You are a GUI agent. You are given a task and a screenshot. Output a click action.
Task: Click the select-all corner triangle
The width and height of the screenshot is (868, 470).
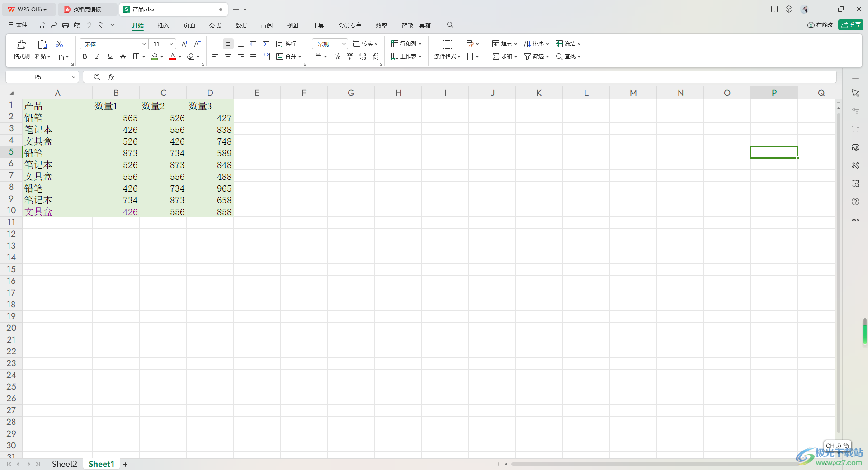(x=11, y=93)
